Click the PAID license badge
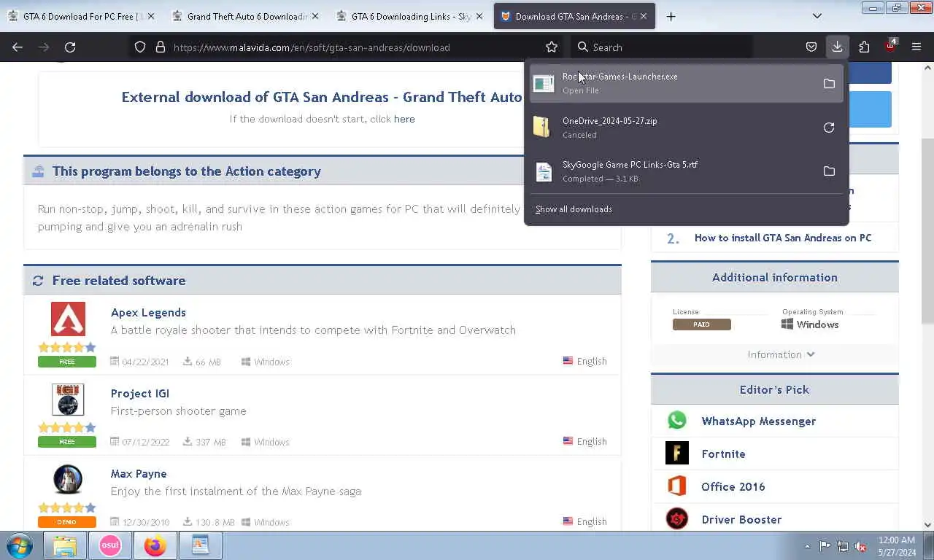This screenshot has width=934, height=560. [x=702, y=324]
